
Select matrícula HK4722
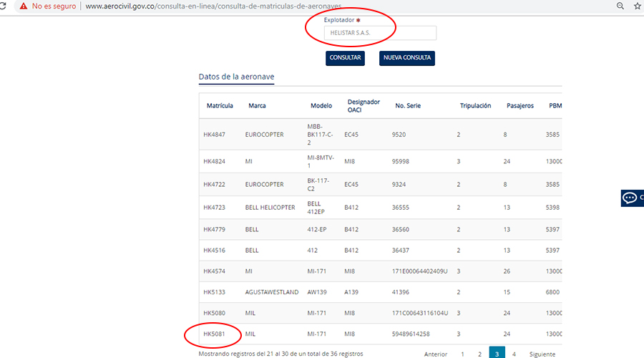point(215,185)
